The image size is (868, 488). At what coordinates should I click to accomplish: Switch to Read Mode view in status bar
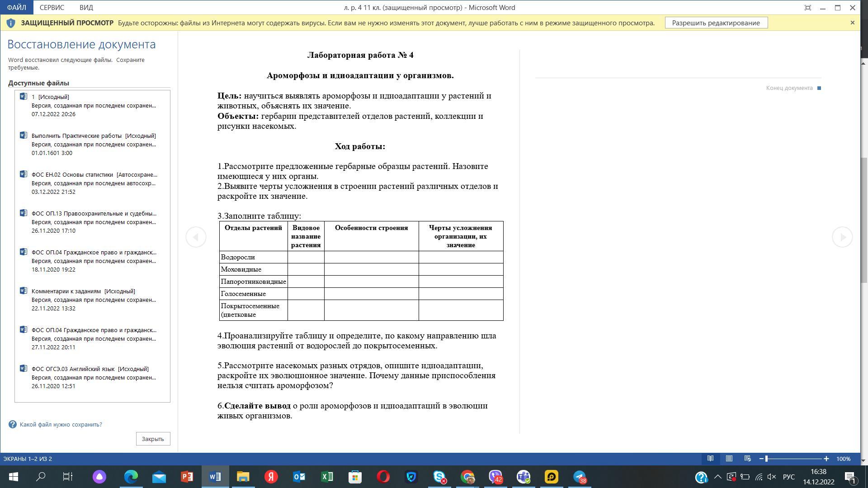[710, 459]
